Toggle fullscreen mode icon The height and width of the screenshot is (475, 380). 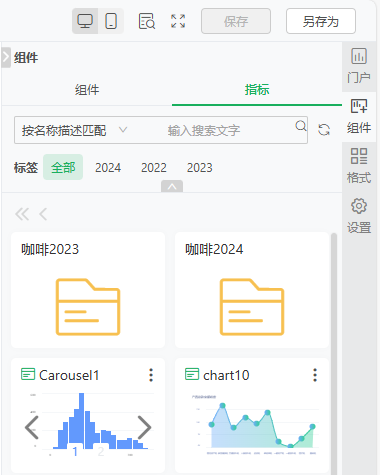click(x=178, y=21)
